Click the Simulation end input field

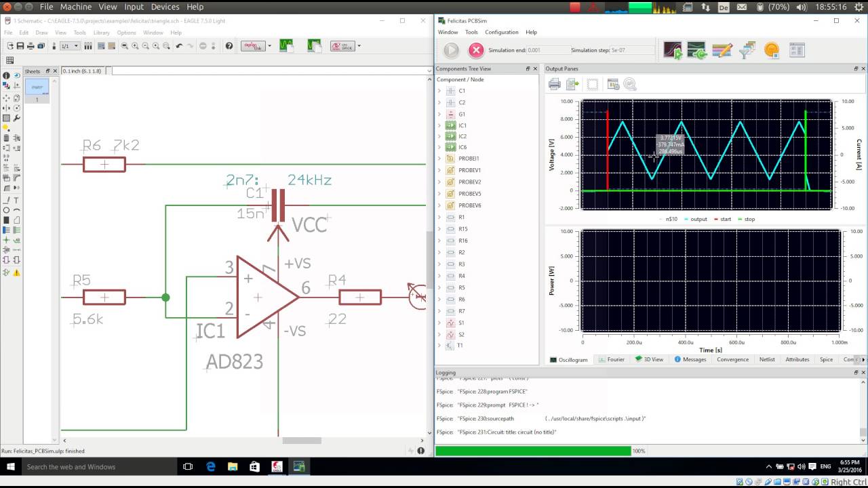(x=548, y=50)
